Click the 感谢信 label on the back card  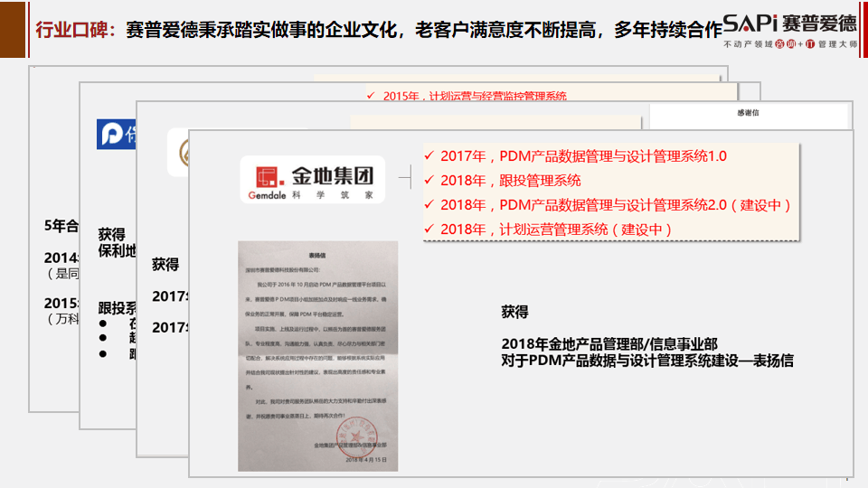[x=748, y=113]
